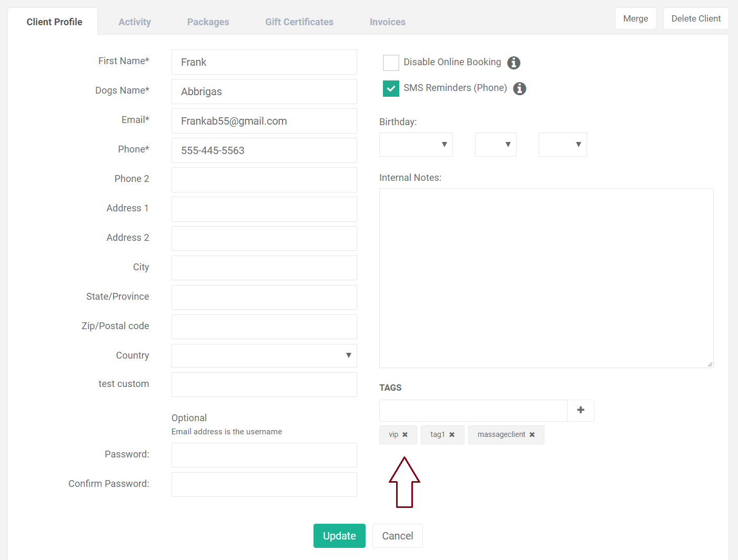Click the vip tag label
The image size is (738, 560).
[393, 434]
